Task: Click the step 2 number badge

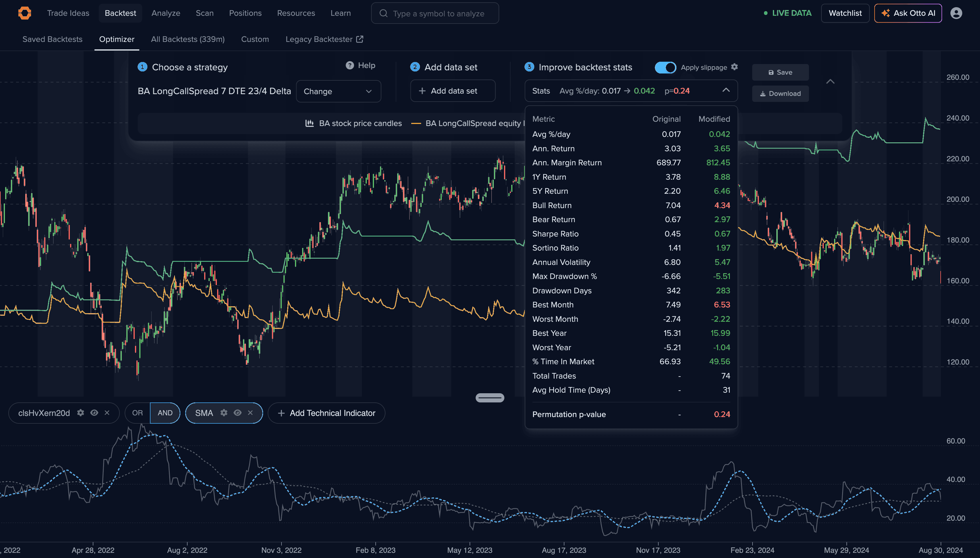Action: 414,67
